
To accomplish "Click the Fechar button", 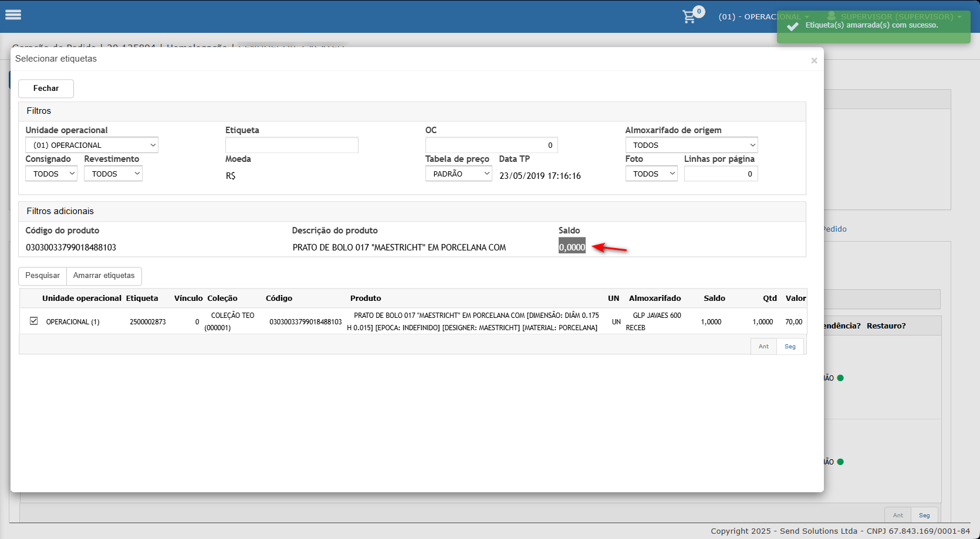I will click(x=46, y=89).
